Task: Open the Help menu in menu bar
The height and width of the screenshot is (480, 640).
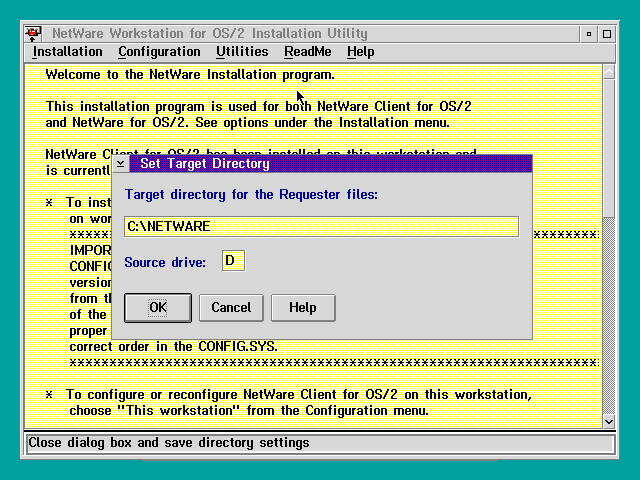Action: [360, 52]
